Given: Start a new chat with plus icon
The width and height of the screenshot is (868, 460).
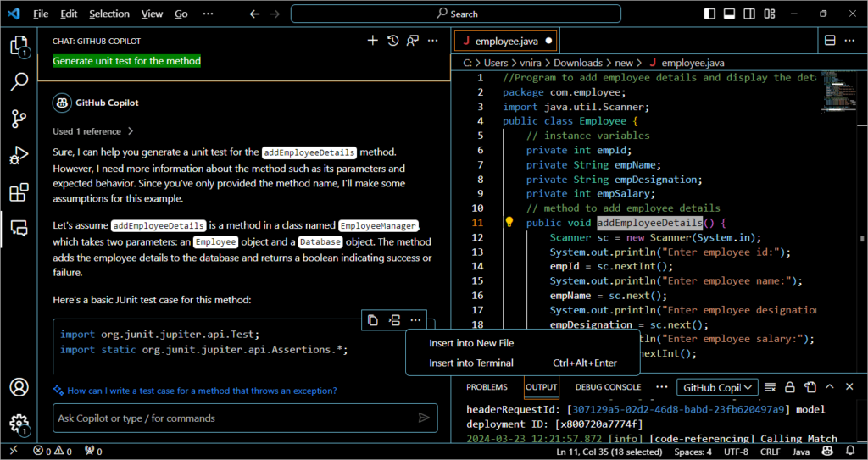Looking at the screenshot, I should coord(373,41).
